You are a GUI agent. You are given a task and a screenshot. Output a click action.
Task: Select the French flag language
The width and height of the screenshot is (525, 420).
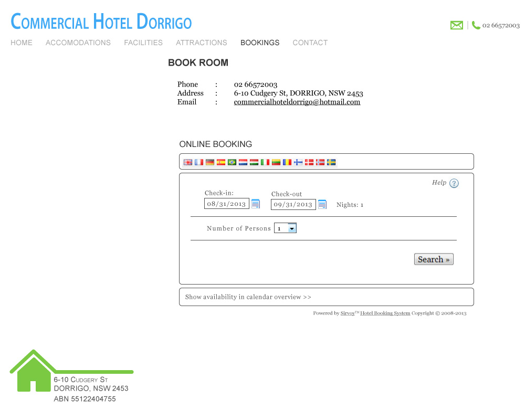pyautogui.click(x=199, y=162)
